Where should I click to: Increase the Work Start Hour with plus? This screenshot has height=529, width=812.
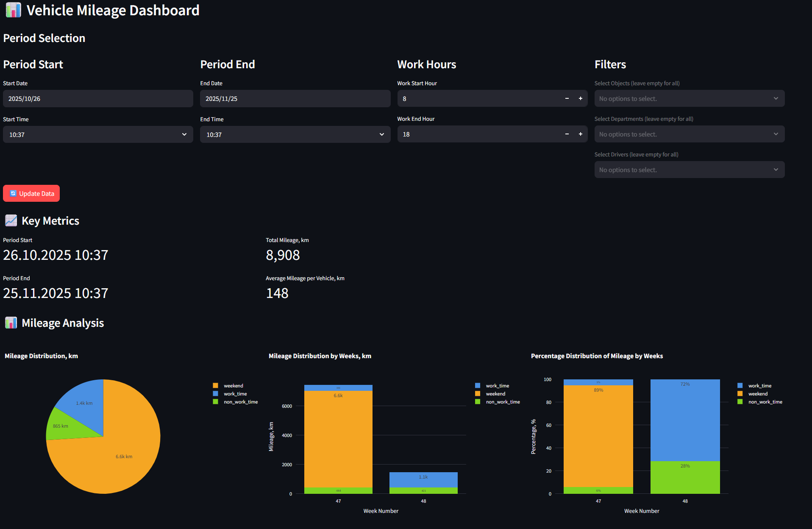[x=580, y=99]
